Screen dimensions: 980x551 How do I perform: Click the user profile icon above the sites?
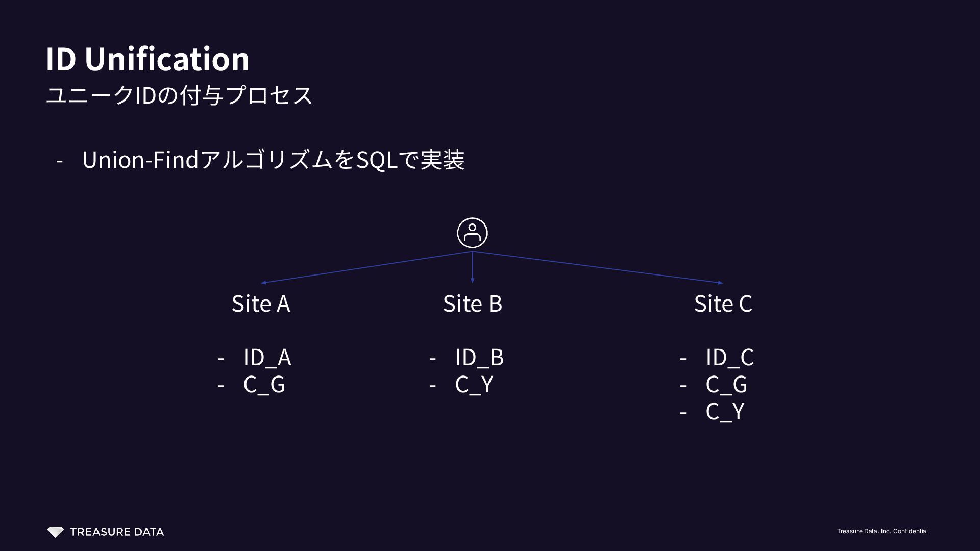point(472,233)
